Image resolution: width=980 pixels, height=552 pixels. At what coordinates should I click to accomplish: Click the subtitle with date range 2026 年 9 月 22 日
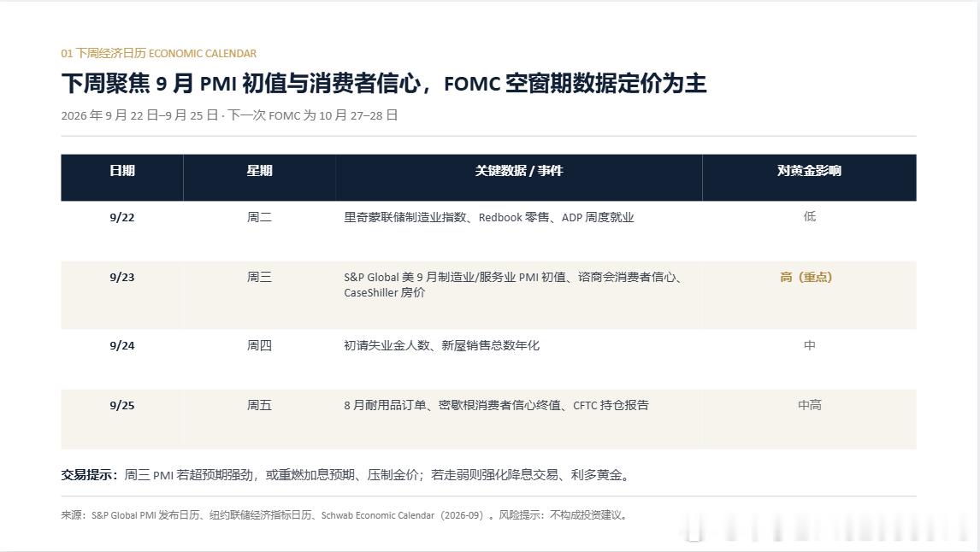tap(229, 115)
